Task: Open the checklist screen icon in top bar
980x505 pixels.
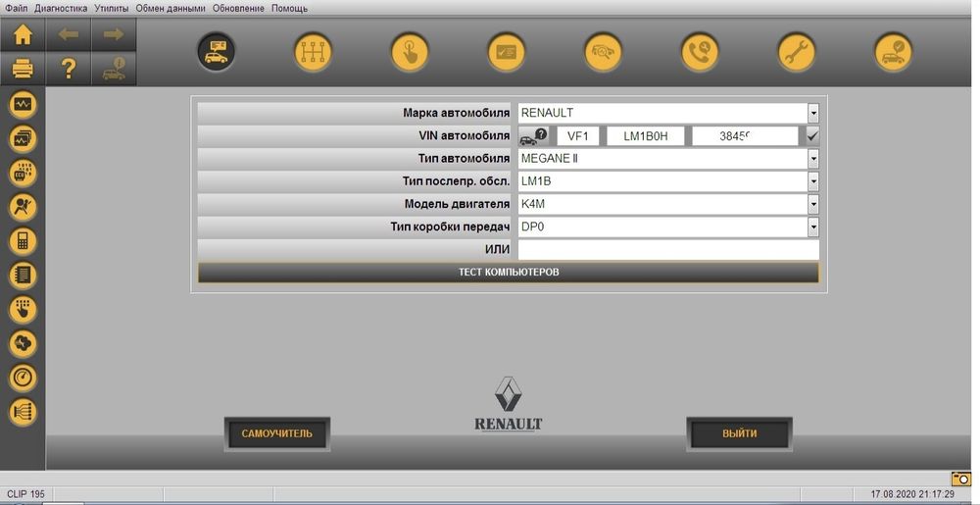Action: click(507, 52)
